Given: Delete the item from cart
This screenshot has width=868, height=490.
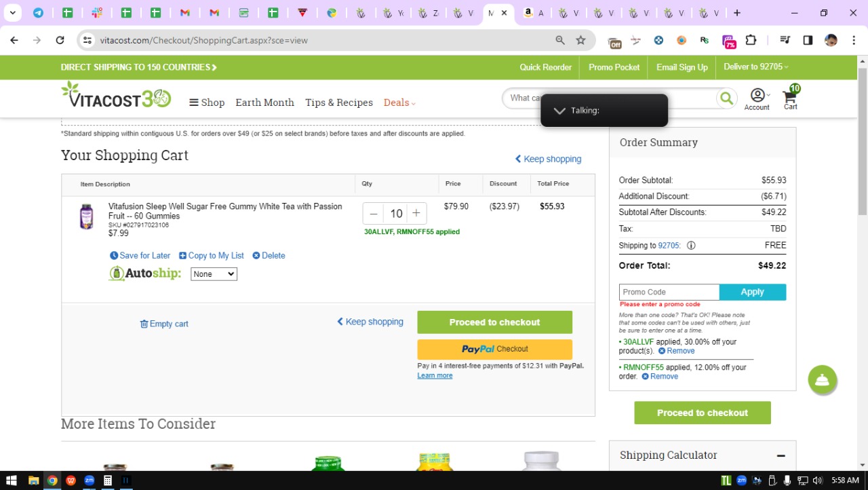Looking at the screenshot, I should [269, 256].
